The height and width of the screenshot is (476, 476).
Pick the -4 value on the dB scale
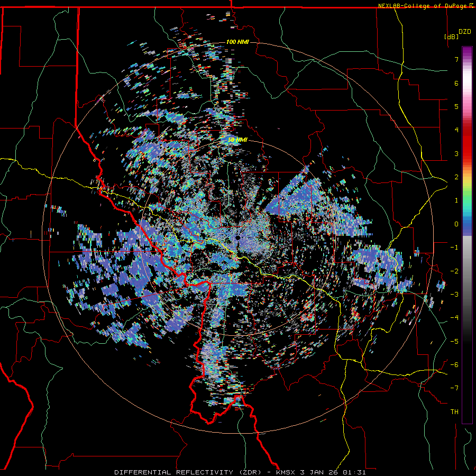coord(454,318)
